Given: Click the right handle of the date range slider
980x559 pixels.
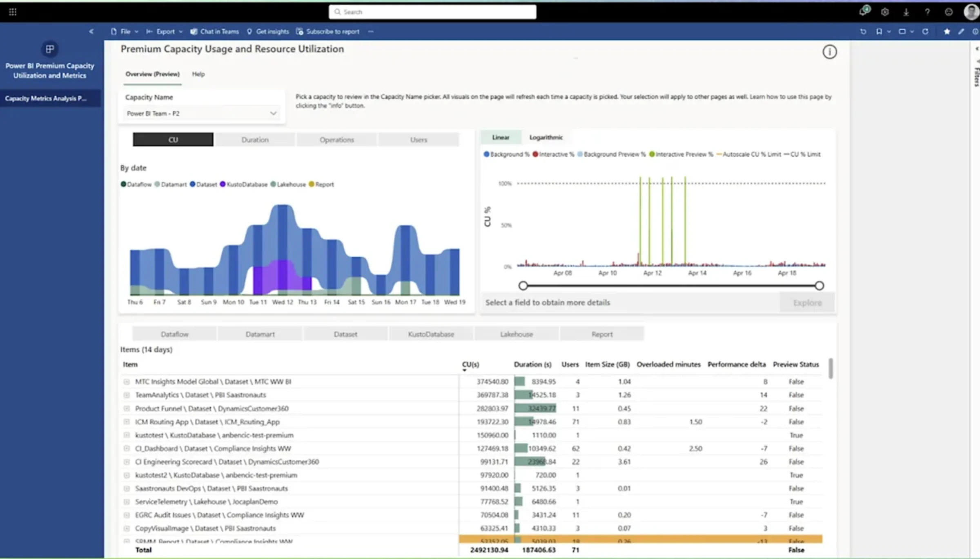Looking at the screenshot, I should point(820,286).
